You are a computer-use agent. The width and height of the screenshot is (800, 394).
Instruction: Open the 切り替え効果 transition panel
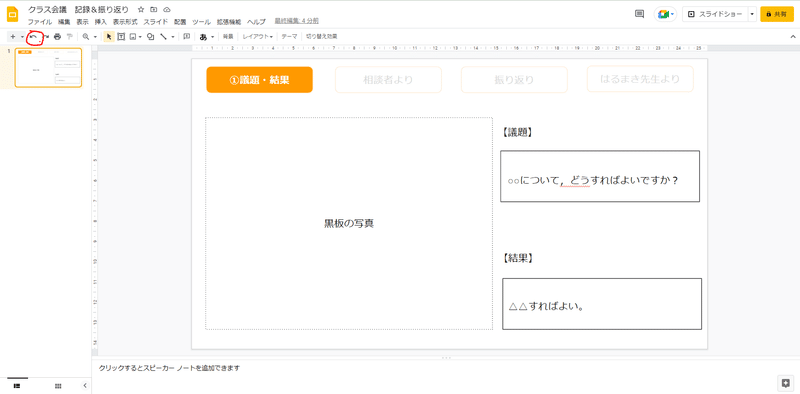tap(321, 37)
